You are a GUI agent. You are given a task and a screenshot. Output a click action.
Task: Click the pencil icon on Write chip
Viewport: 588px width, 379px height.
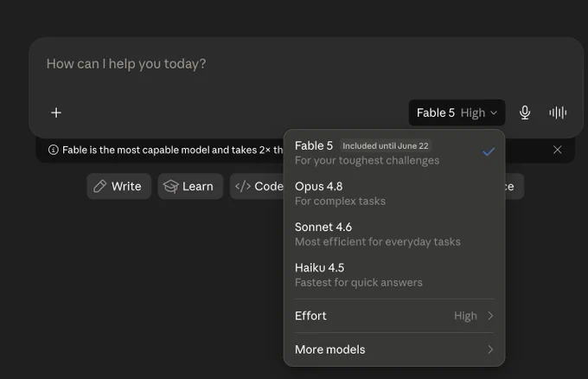click(99, 186)
